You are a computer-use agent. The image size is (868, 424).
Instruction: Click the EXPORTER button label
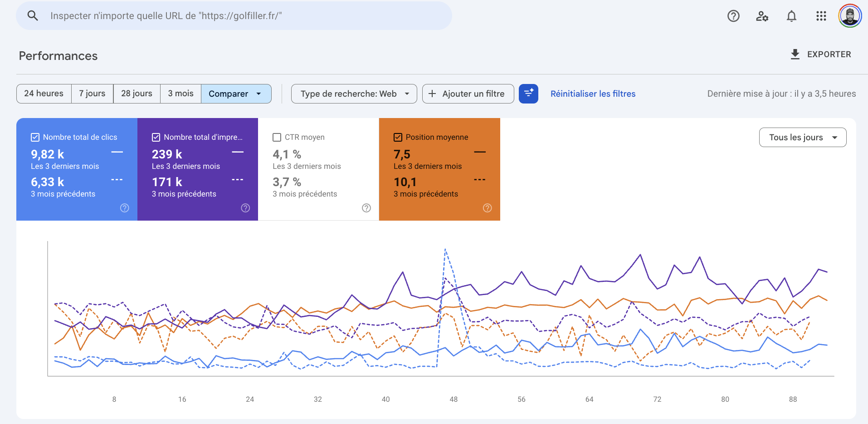[x=829, y=54]
